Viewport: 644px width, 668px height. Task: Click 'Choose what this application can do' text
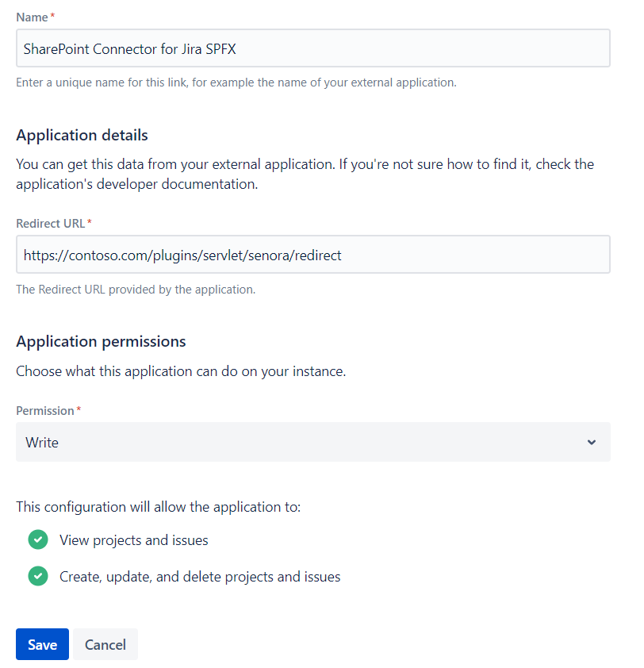(x=181, y=371)
